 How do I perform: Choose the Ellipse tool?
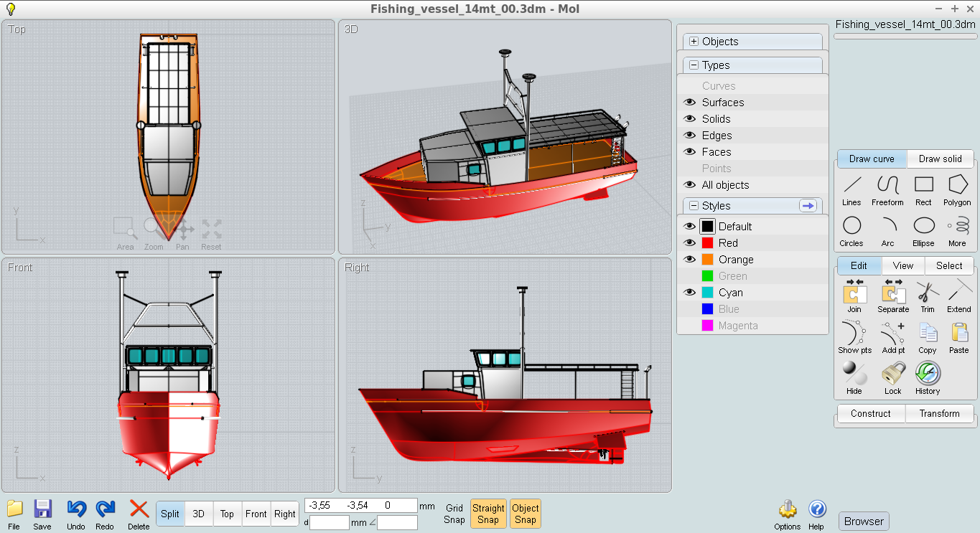923,231
